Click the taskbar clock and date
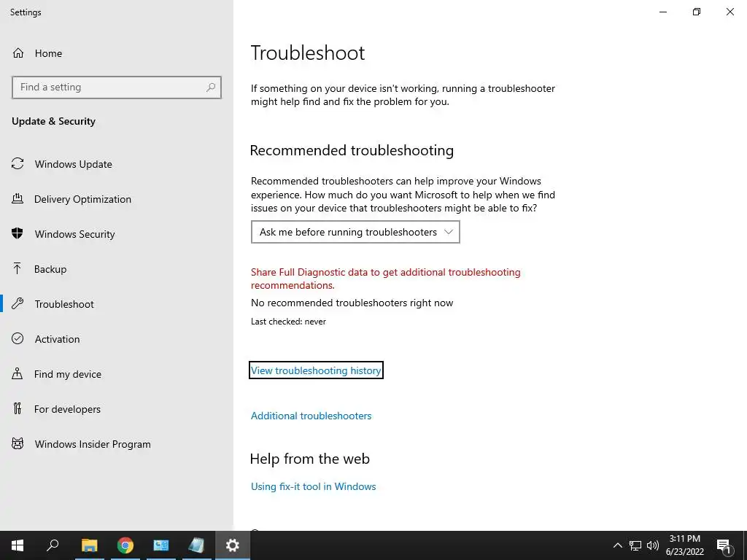Image resolution: width=747 pixels, height=560 pixels. point(684,545)
